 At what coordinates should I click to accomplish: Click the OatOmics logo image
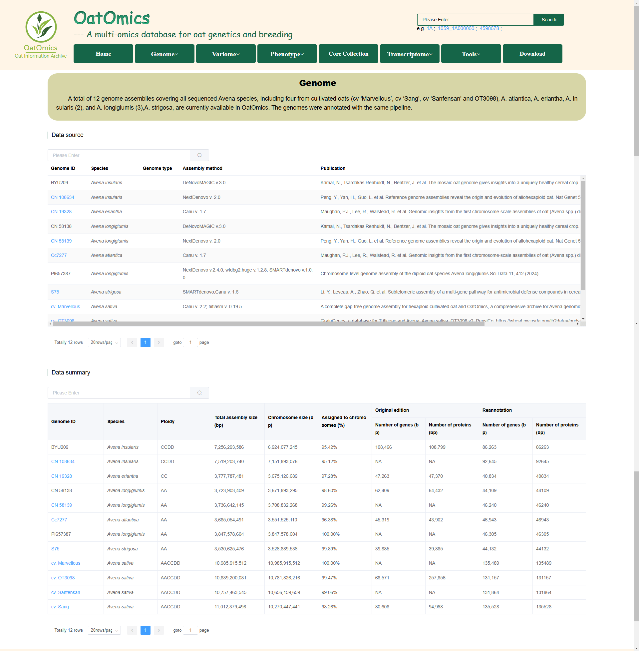click(41, 35)
